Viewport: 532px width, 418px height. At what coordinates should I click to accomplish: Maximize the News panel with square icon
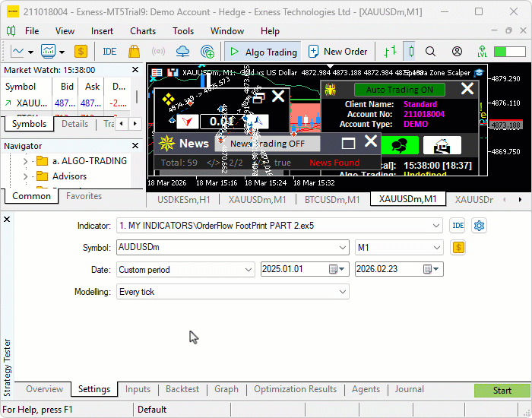tap(348, 144)
